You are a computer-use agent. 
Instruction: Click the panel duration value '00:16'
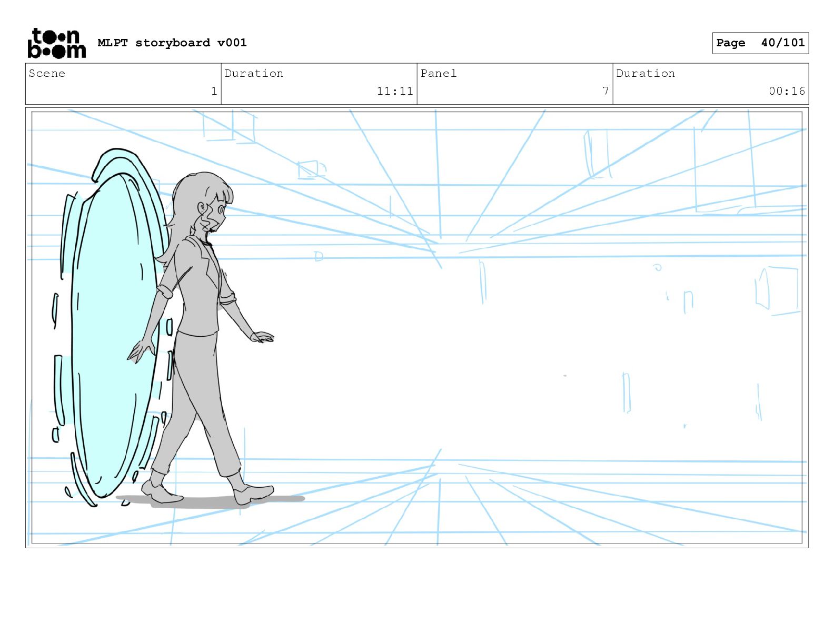click(x=787, y=91)
